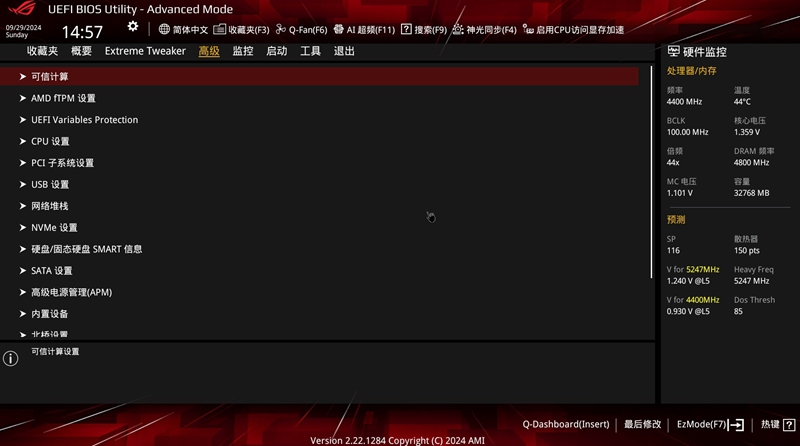Click the 4800 MHz DRAM frequency value
This screenshot has height=446, width=800.
point(752,162)
